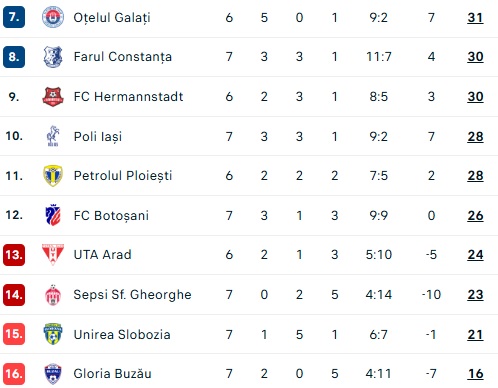Viewport: 498px width, 388px height.
Task: Open FC Hermannstadt team crest
Action: [53, 96]
